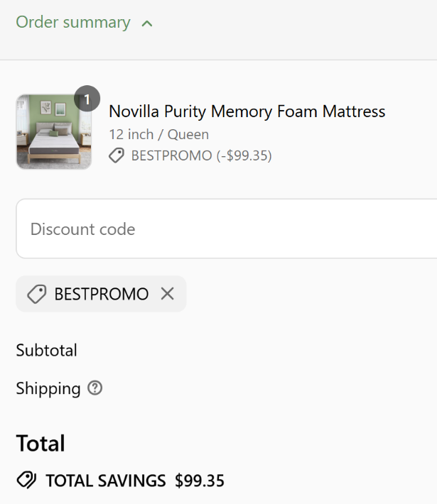437x504 pixels.
Task: Click the quantity badge showing 1
Action: click(87, 99)
